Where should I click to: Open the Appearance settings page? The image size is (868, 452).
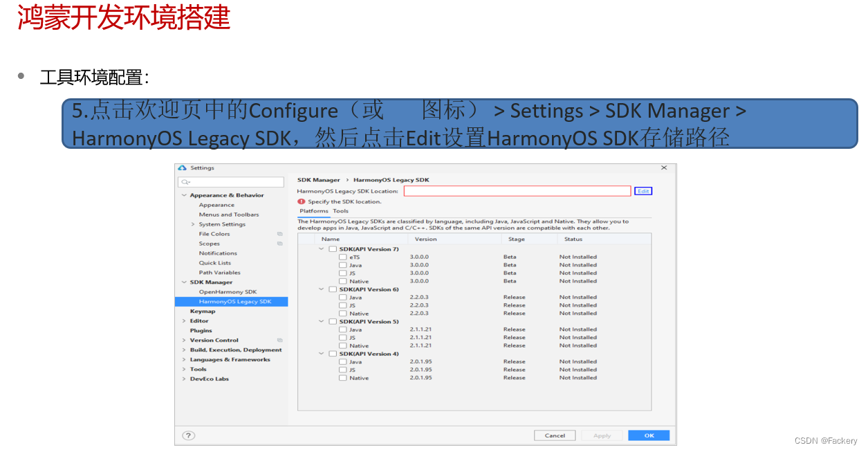[x=216, y=205]
